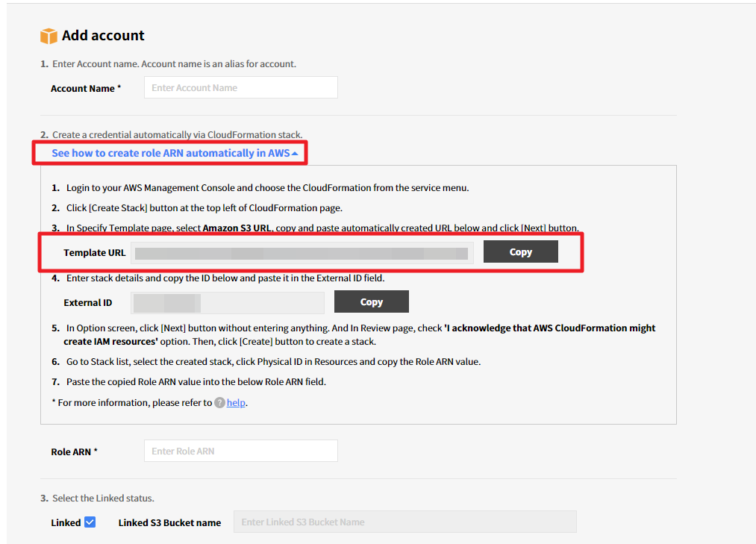Viewport: 756px width, 544px height.
Task: Click the collapse arrow after the role ARN link
Action: click(x=296, y=154)
